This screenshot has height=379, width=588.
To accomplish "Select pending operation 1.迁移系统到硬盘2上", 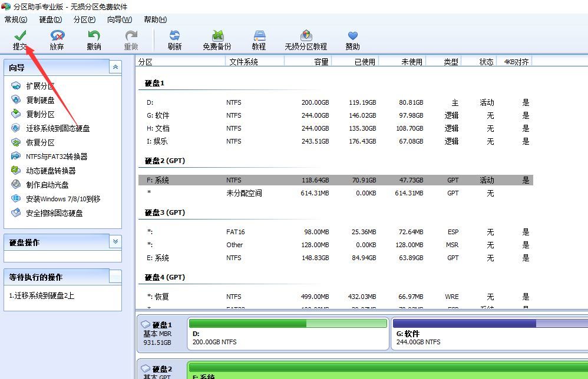I will [42, 295].
